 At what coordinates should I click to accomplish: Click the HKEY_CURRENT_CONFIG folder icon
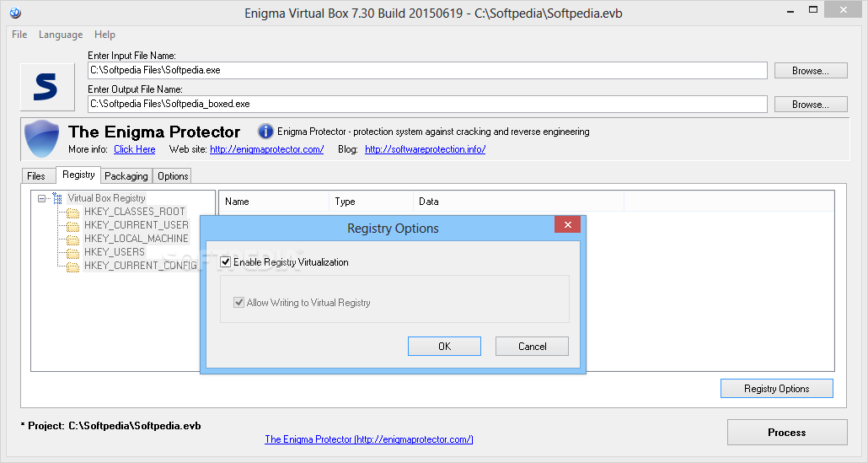point(72,266)
